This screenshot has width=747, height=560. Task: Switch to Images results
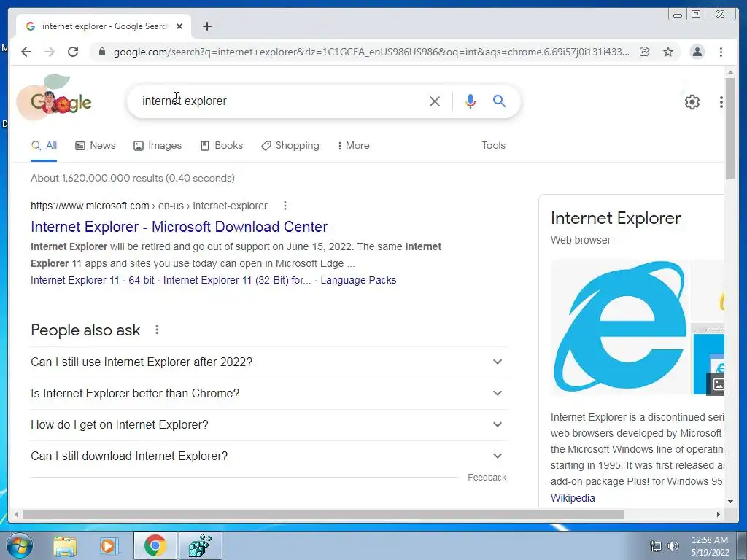click(x=158, y=146)
